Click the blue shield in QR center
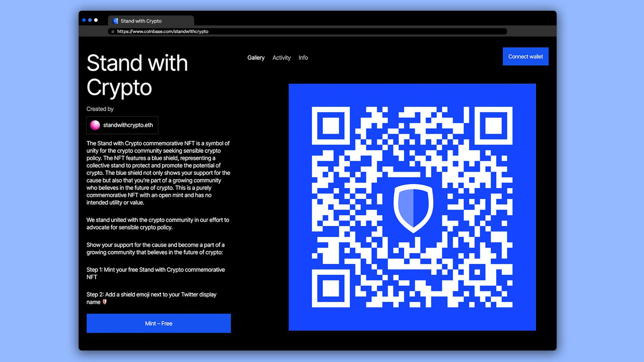 413,208
